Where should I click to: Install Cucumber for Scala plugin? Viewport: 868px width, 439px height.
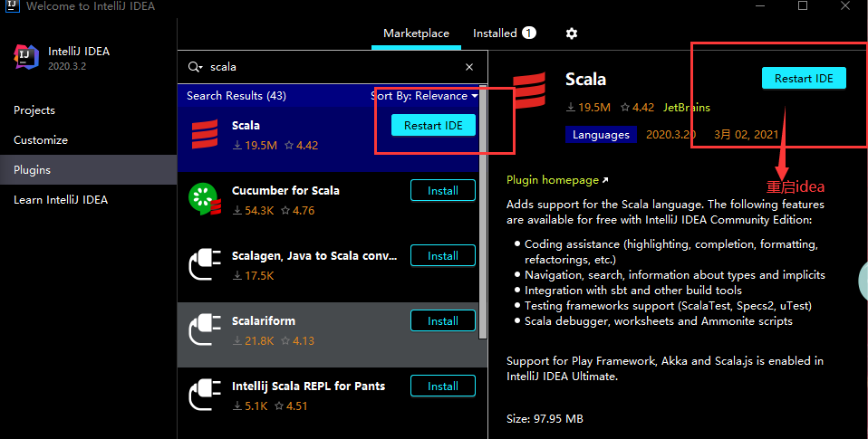coord(443,191)
